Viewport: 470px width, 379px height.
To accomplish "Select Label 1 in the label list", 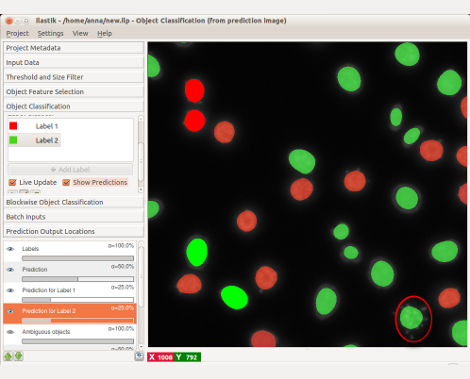I will [x=47, y=126].
